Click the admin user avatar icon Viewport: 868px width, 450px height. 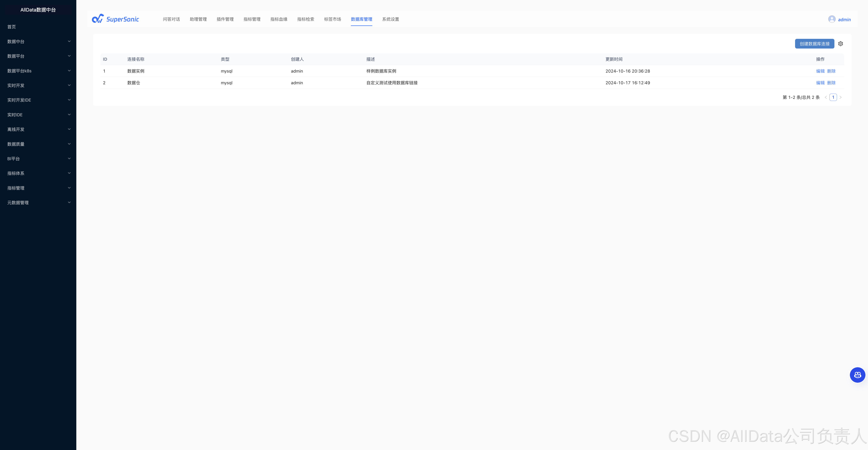pyautogui.click(x=832, y=19)
